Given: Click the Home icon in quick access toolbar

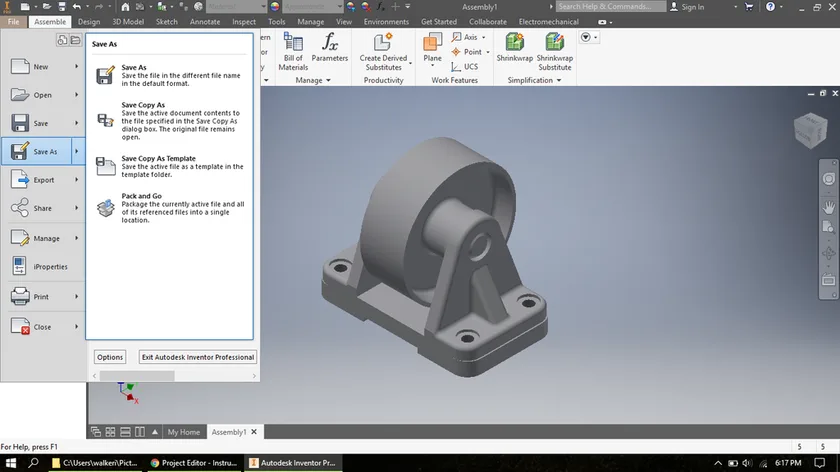Looking at the screenshot, I should 125,7.
